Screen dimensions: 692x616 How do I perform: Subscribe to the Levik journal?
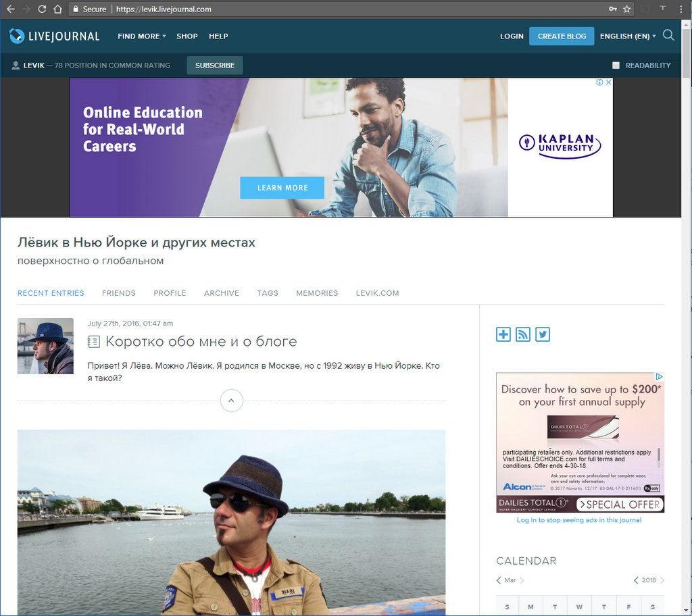tap(215, 66)
